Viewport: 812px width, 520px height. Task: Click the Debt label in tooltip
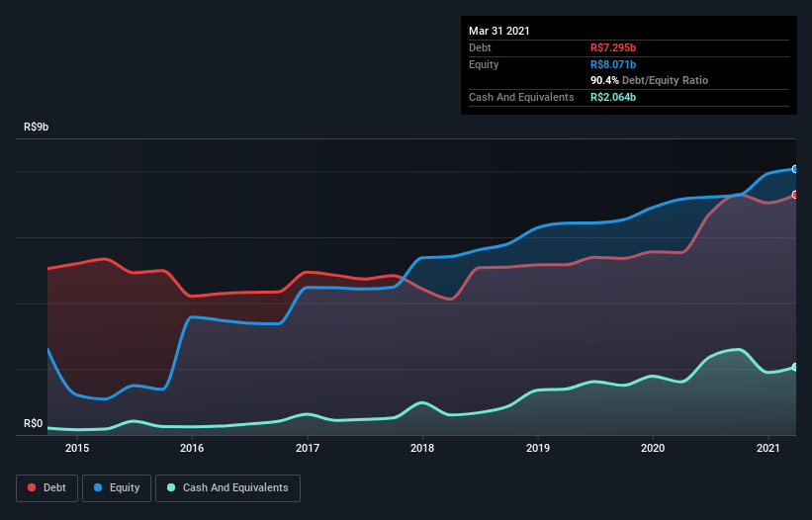point(480,47)
